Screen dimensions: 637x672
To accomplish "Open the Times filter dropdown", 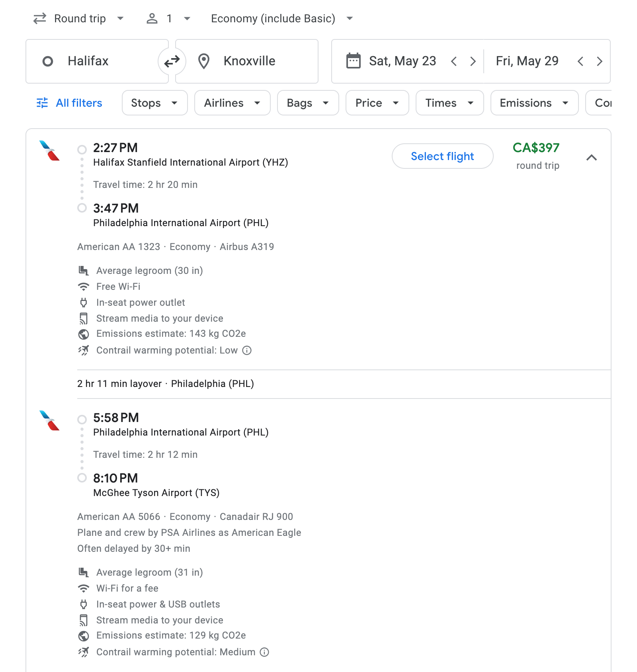I will (449, 103).
